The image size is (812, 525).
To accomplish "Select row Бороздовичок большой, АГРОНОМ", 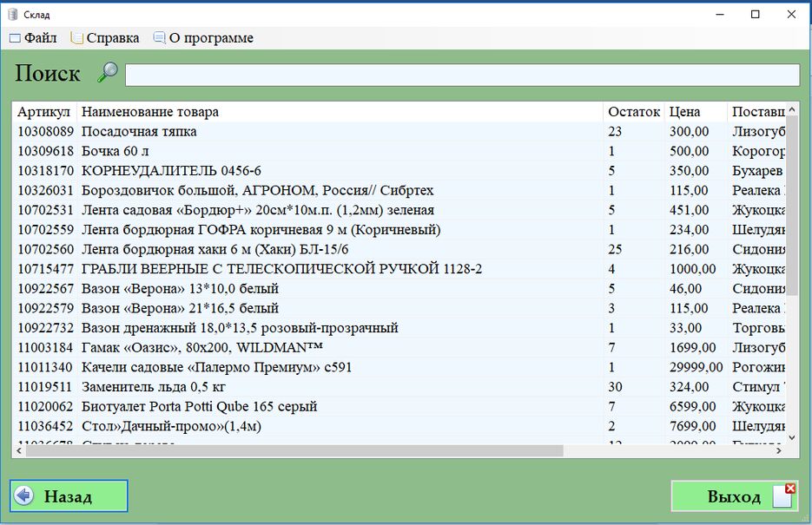I will click(x=399, y=190).
